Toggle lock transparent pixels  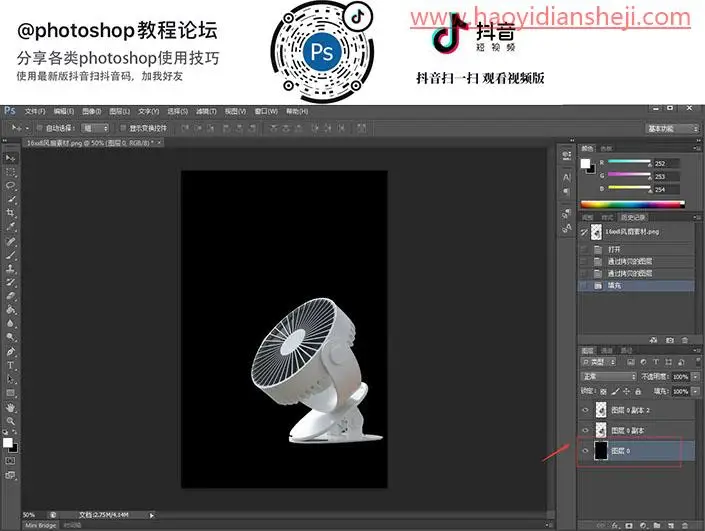tap(603, 392)
